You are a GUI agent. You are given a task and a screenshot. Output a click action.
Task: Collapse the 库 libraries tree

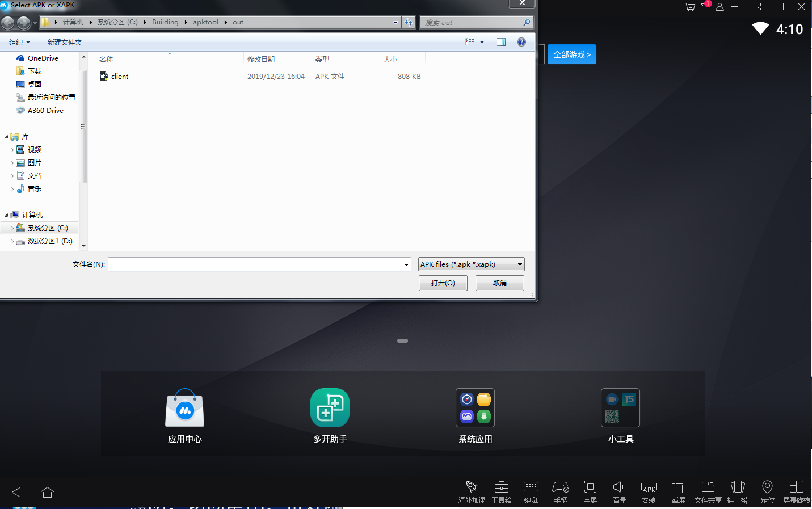point(6,137)
